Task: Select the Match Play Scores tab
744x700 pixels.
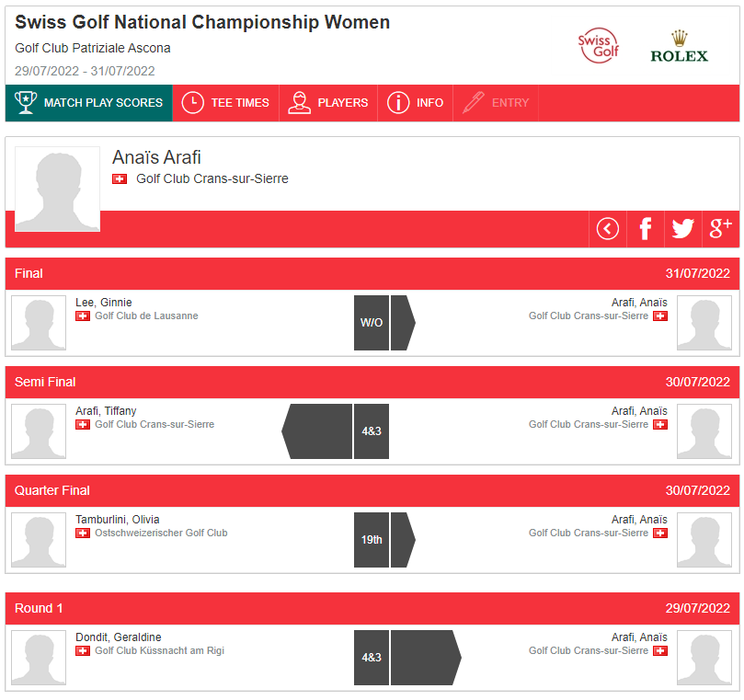Action: [x=88, y=103]
